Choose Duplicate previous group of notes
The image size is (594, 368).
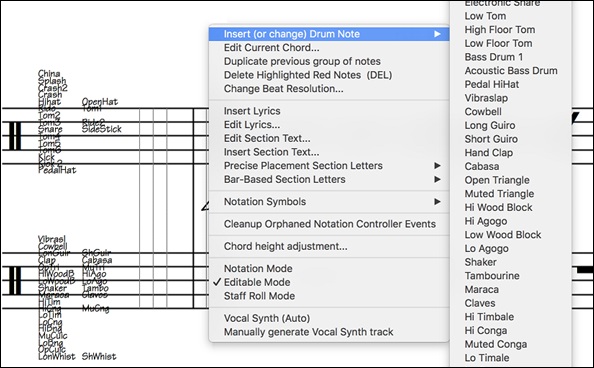329,61
